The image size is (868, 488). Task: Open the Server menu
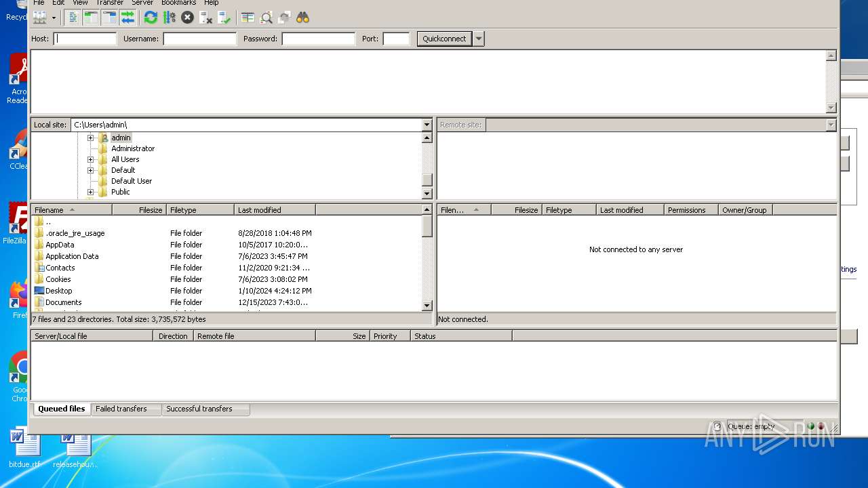point(142,3)
